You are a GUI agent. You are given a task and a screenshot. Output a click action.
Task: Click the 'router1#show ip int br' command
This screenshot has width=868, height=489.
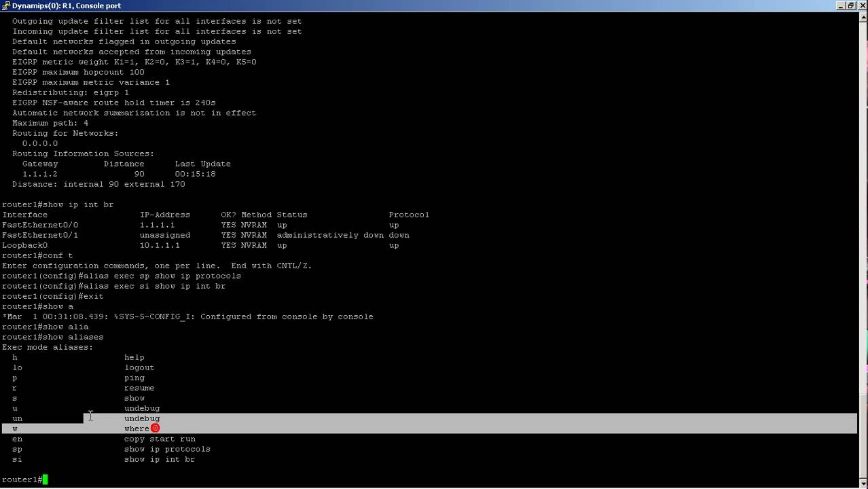click(58, 204)
